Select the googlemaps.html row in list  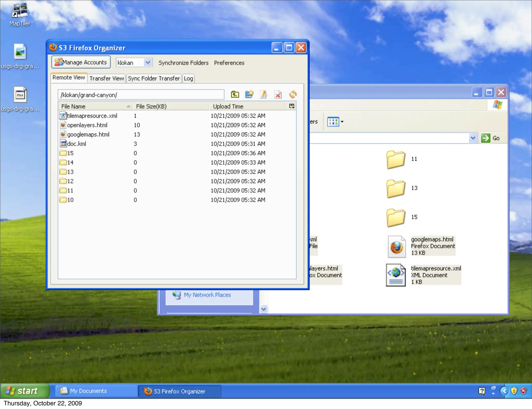88,134
